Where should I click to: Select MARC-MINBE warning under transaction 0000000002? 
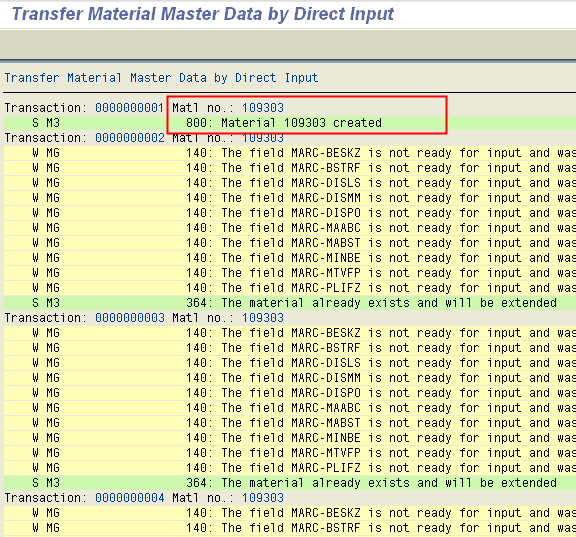tap(290, 257)
